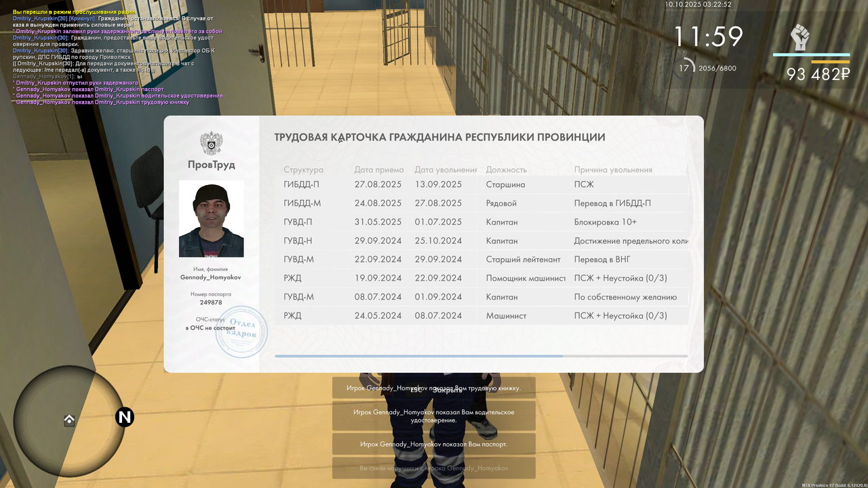Click the Помощник машиниста position cell
The image size is (868, 488).
(x=526, y=278)
